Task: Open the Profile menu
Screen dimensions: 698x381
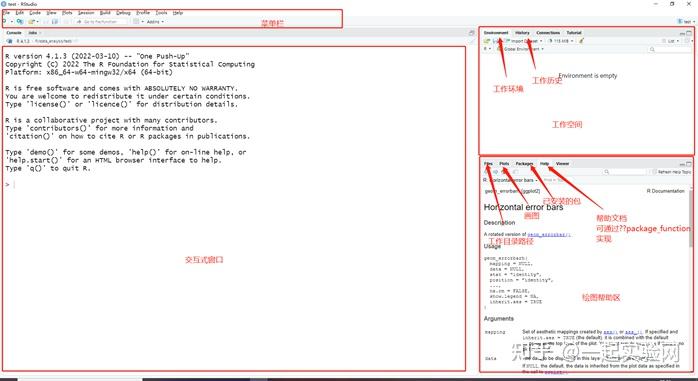Action: (x=143, y=13)
